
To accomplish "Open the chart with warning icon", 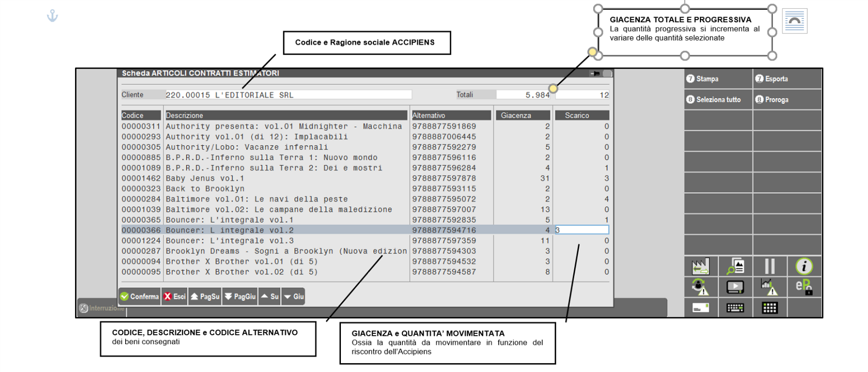I will [x=769, y=287].
